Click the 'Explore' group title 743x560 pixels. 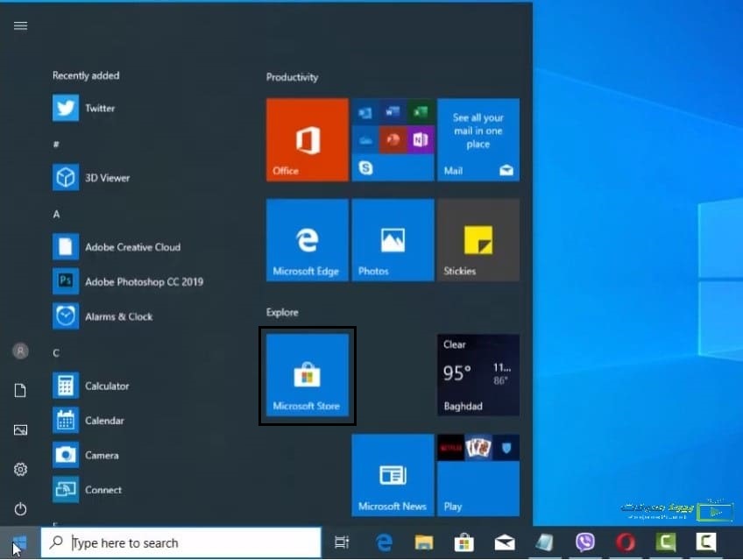(x=282, y=312)
